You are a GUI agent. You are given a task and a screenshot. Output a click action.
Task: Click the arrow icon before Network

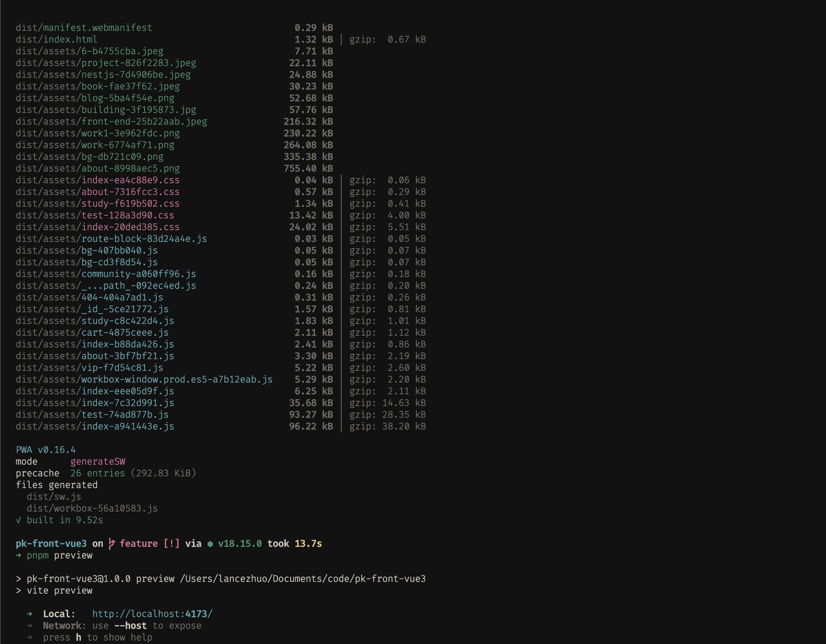[x=30, y=626]
